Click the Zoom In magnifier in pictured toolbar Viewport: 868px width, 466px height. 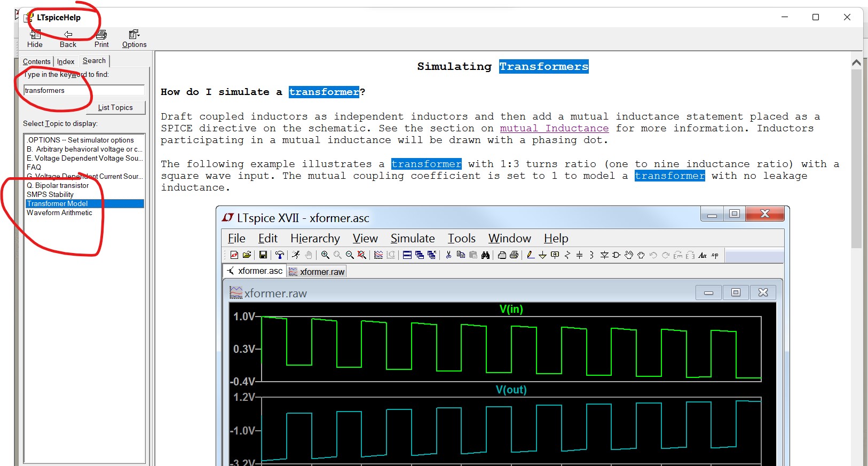point(325,255)
